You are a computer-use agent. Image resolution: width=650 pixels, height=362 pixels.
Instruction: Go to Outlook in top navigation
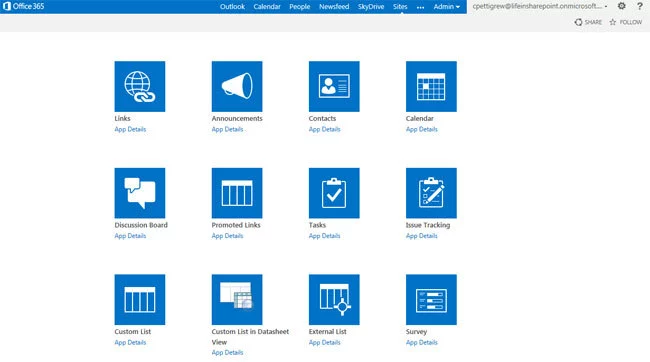(232, 7)
